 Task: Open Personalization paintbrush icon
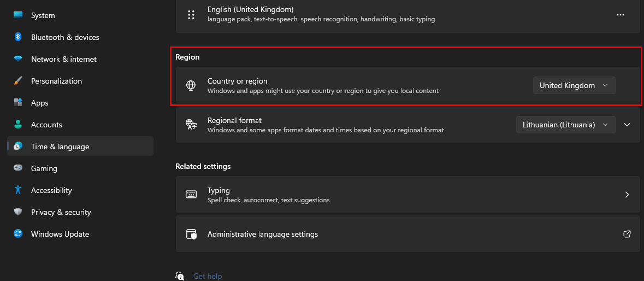pos(18,81)
